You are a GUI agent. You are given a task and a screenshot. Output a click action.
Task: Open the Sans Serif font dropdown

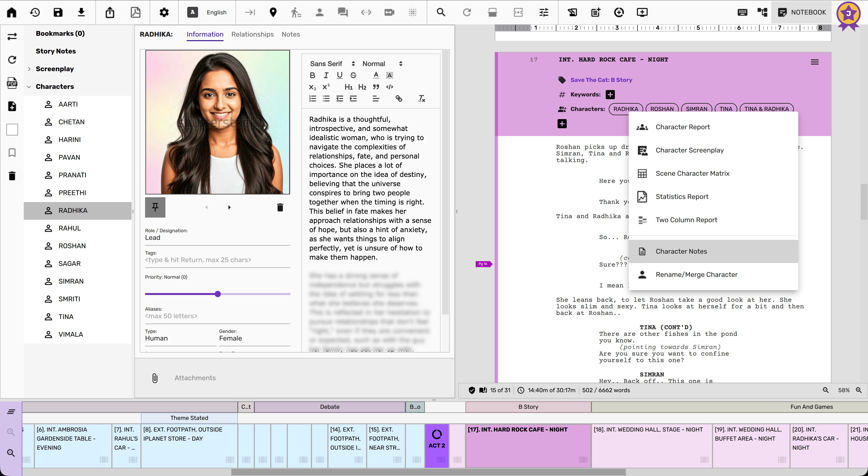tap(332, 64)
